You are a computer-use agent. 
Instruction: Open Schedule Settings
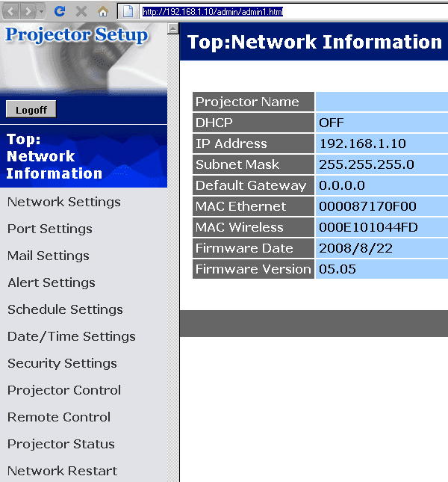(x=65, y=309)
